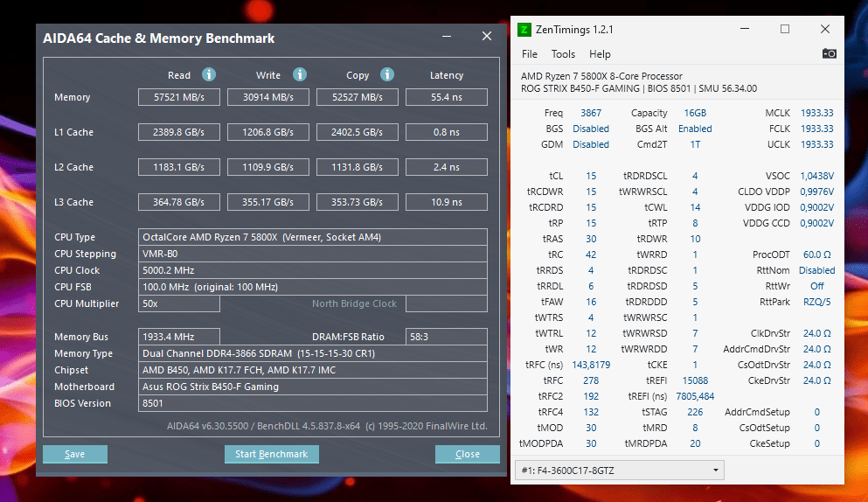Screen dimensions: 868x502
Task: Click the L3 Cache Copy 353.73 GB/s field
Action: 357,202
